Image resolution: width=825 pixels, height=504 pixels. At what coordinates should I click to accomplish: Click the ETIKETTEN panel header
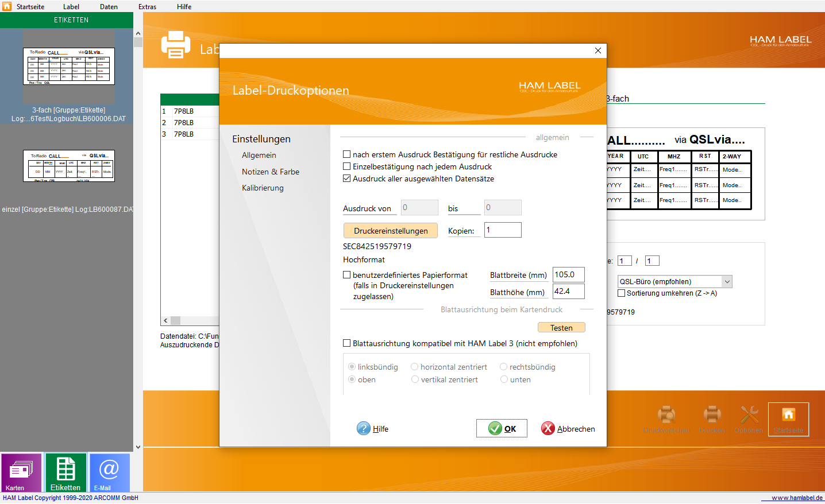click(x=67, y=20)
